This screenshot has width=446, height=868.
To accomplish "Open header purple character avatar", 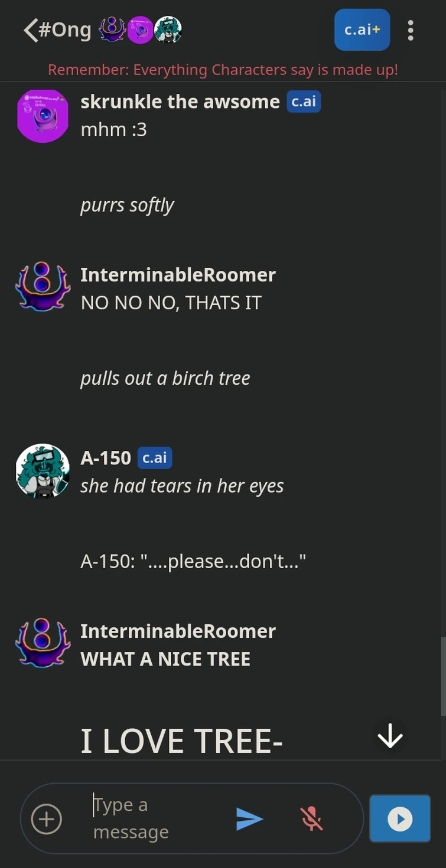I will (x=141, y=30).
